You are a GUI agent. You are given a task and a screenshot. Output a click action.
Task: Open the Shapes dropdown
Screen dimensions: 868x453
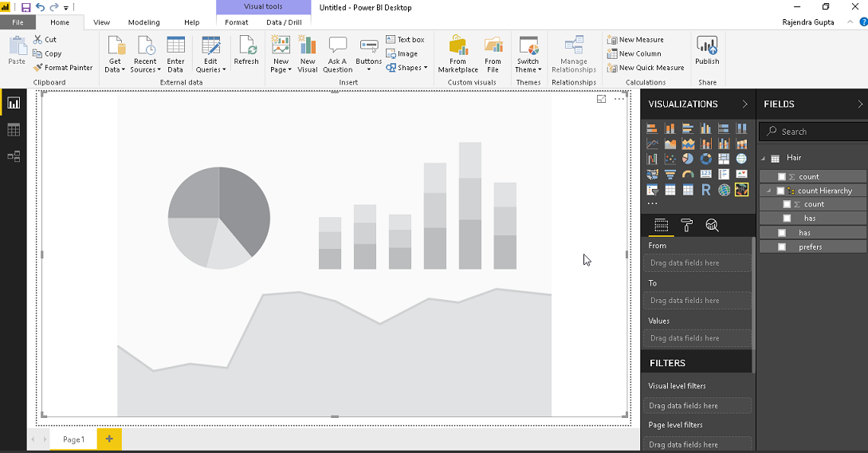407,68
